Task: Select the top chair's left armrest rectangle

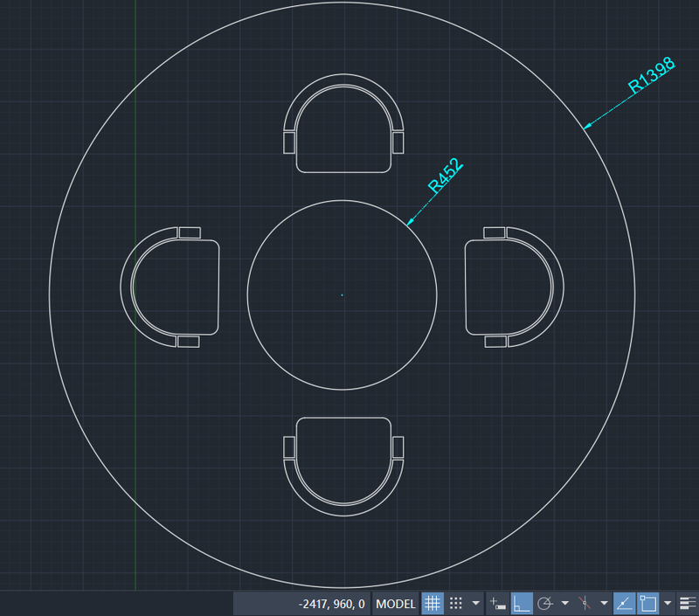Action: [x=289, y=142]
